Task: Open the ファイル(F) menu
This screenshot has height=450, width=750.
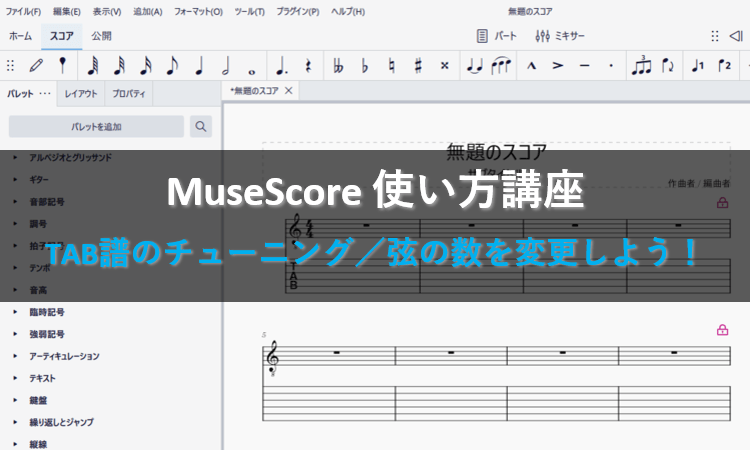Action: tap(23, 11)
